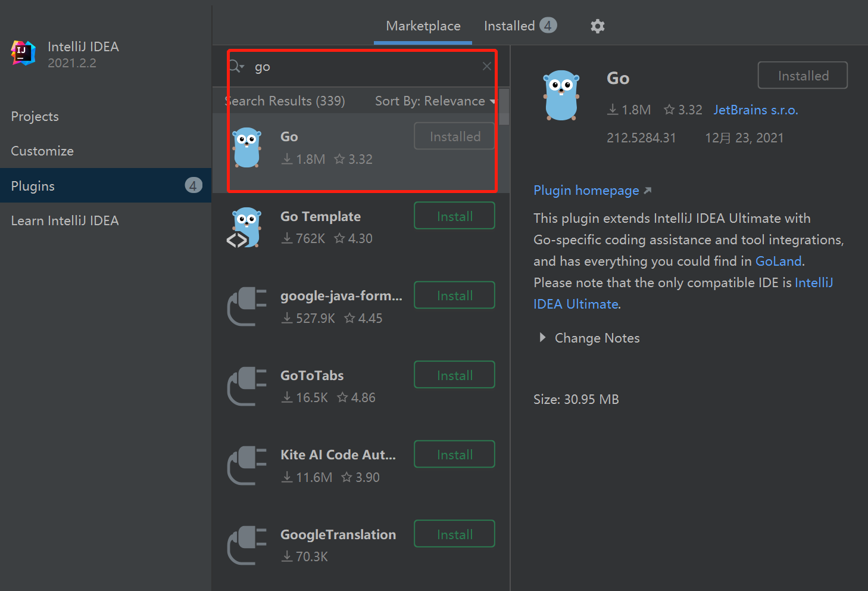Select the Kite AI Code plugin icon
Viewport: 868px width, 591px height.
coord(247,466)
